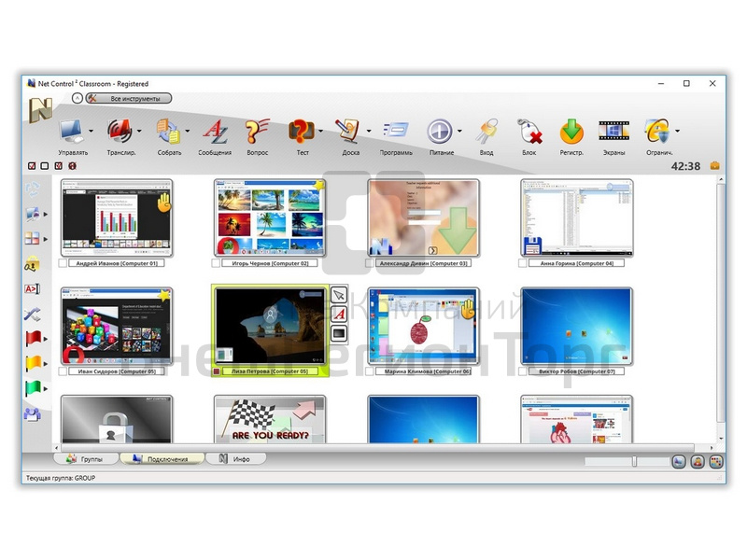This screenshot has width=747, height=560.
Task: Expand the Питание dropdown arrow
Action: tap(459, 131)
